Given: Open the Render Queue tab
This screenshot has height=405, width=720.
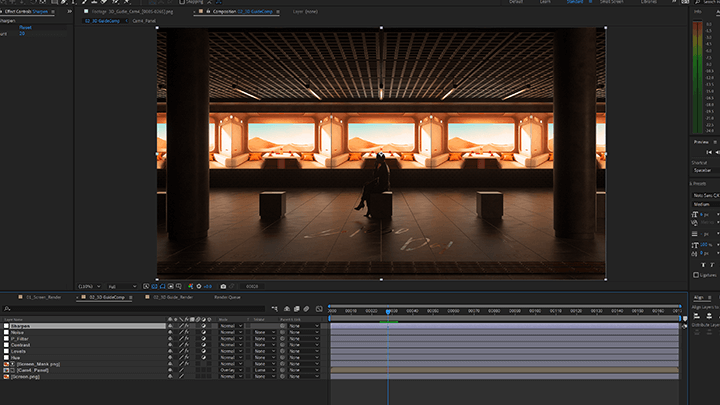Looking at the screenshot, I should (x=227, y=297).
